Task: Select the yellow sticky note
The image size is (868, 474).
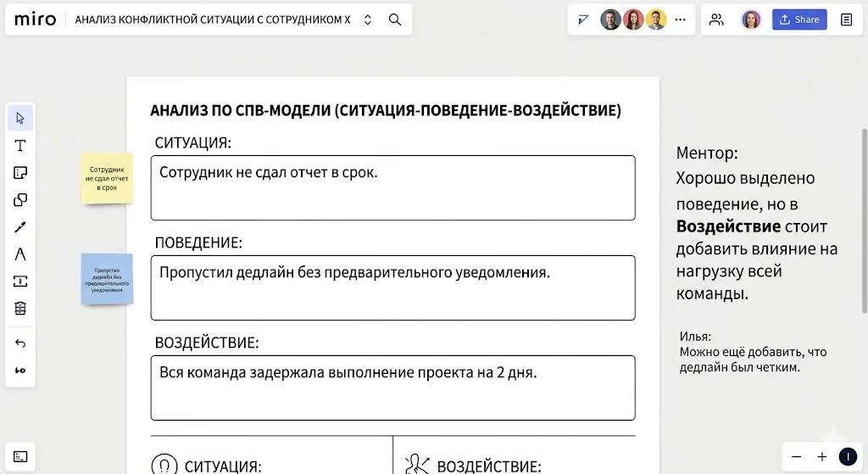Action: click(107, 178)
